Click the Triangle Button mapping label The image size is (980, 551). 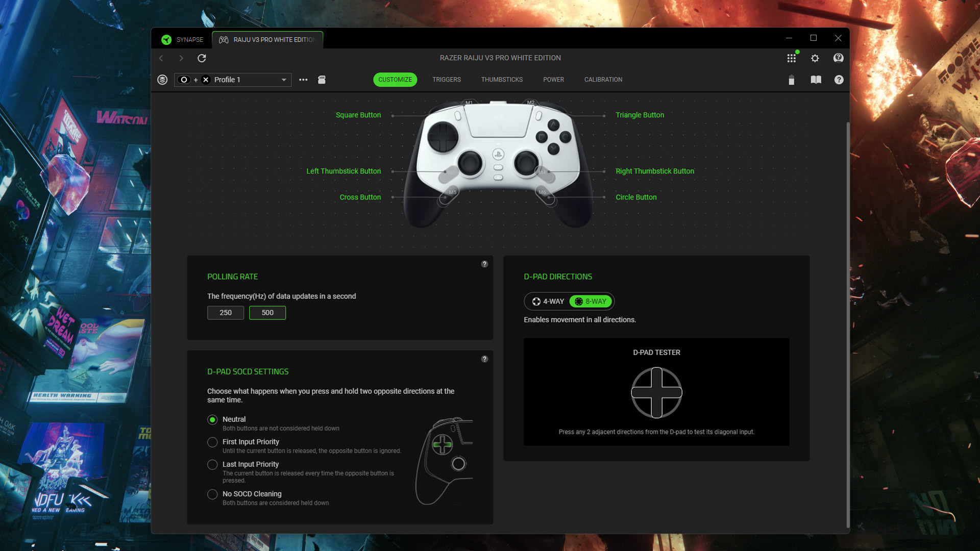(x=639, y=115)
